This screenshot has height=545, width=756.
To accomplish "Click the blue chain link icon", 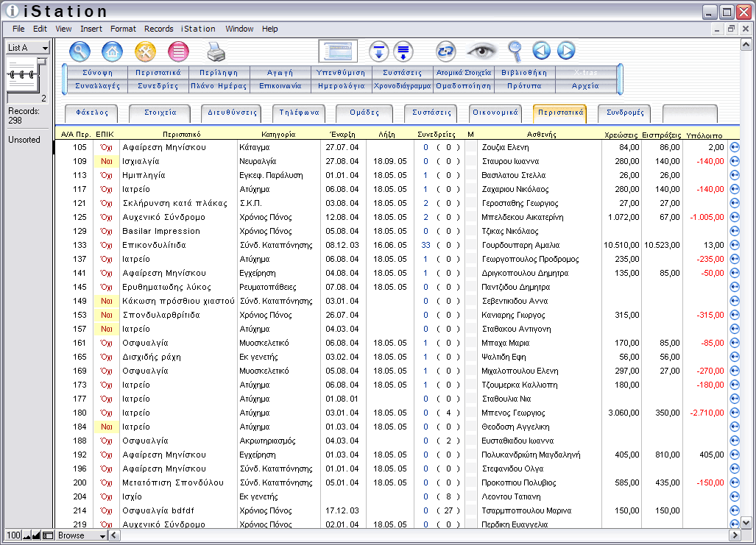I will pyautogui.click(x=445, y=51).
